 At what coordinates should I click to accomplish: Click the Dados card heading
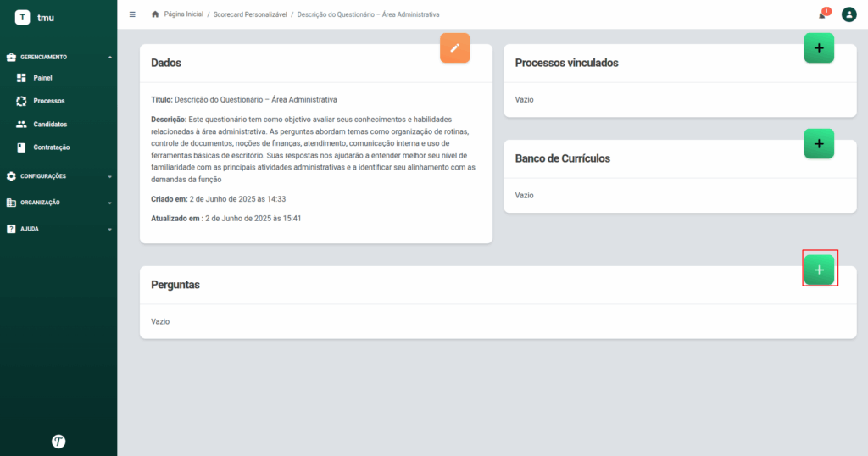166,63
